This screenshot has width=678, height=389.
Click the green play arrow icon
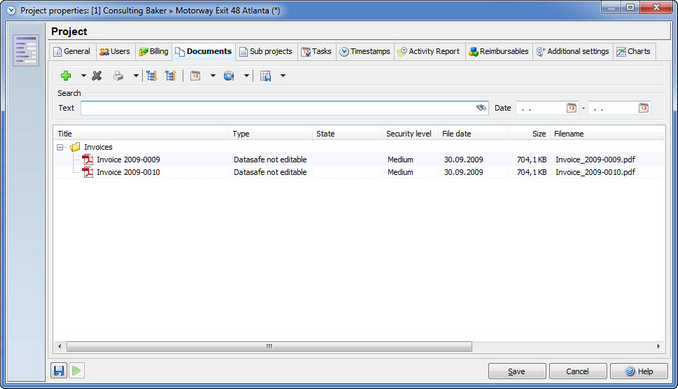click(77, 370)
